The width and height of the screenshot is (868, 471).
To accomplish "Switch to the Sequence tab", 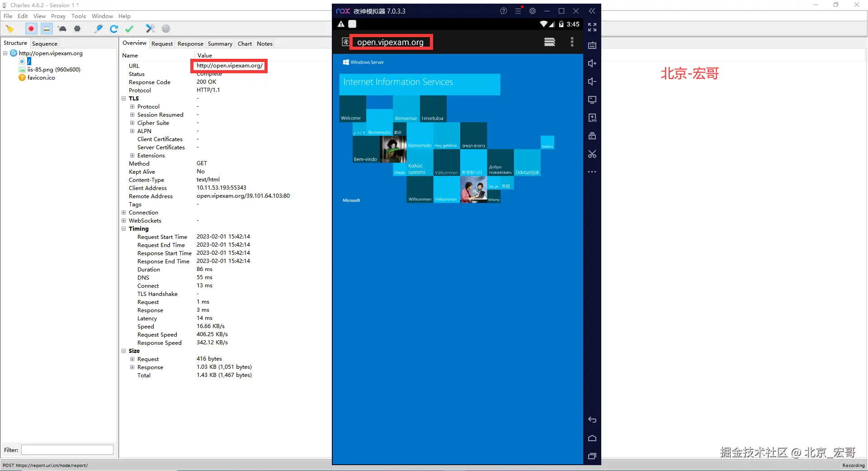I will [45, 44].
